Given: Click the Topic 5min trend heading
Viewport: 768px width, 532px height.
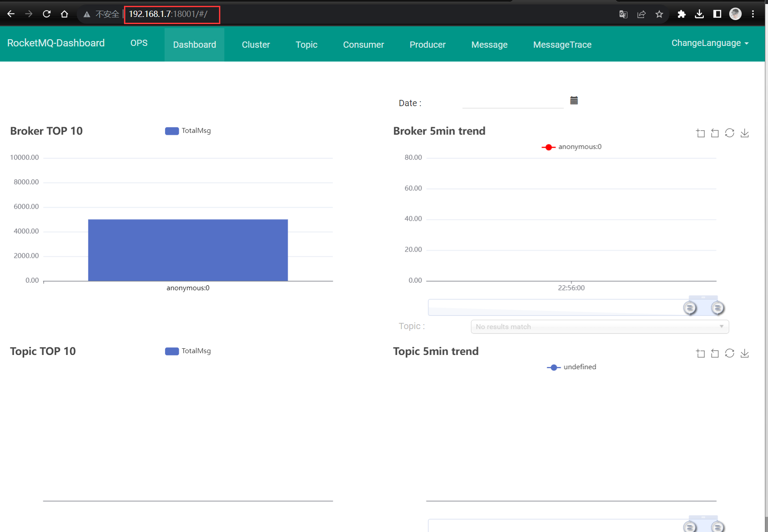Looking at the screenshot, I should (436, 351).
